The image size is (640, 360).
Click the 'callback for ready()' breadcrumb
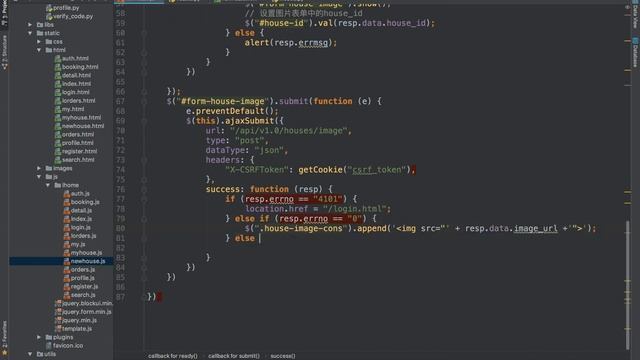click(x=173, y=356)
